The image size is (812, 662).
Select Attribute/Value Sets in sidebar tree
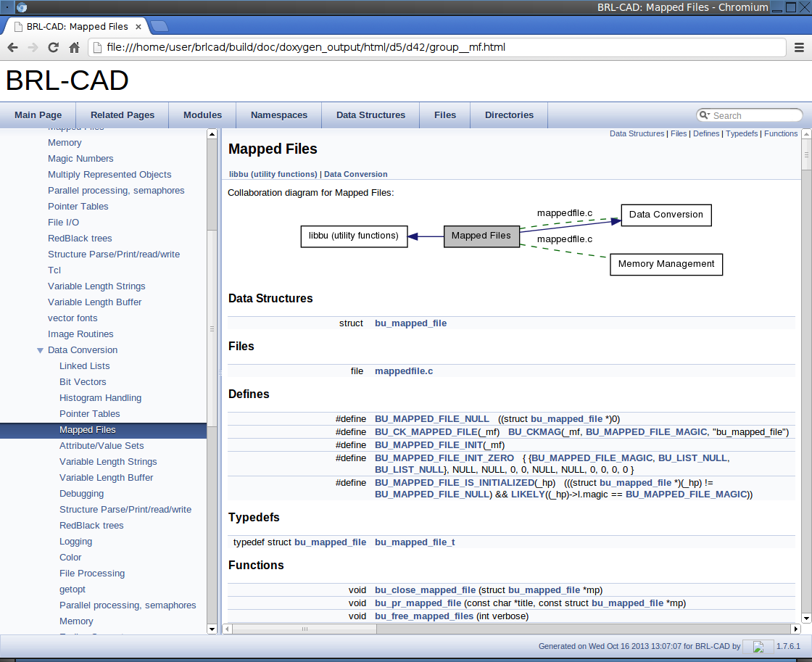coord(101,446)
